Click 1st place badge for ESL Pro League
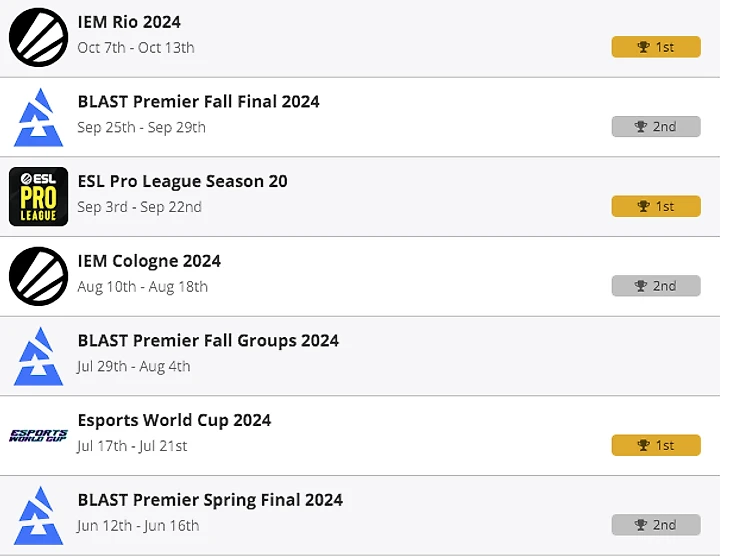The image size is (730, 558). 656,206
